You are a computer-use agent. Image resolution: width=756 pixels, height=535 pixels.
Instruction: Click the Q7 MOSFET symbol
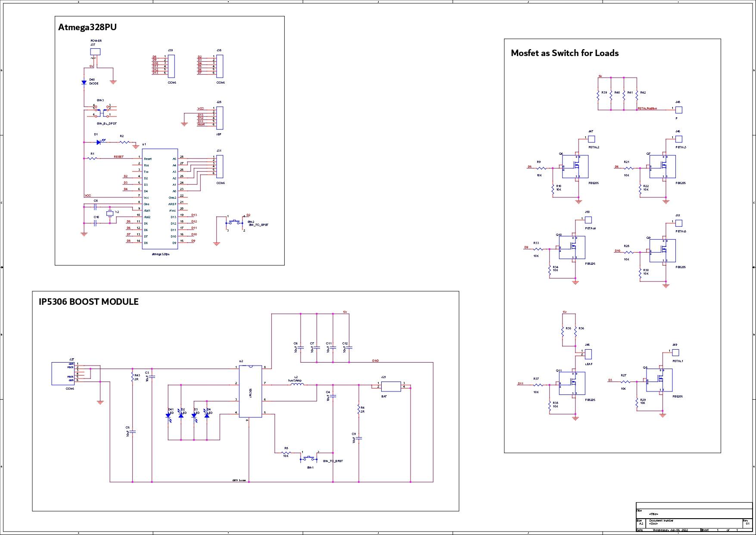[663, 166]
